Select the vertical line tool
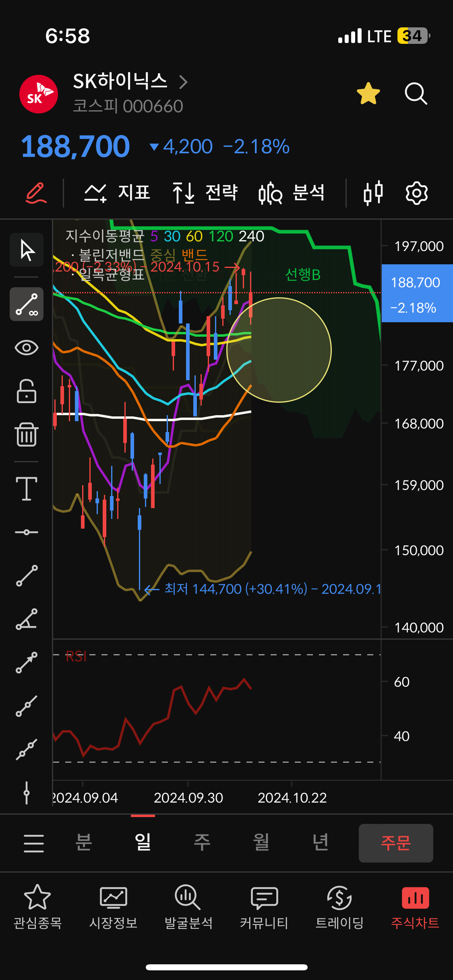 tap(27, 793)
